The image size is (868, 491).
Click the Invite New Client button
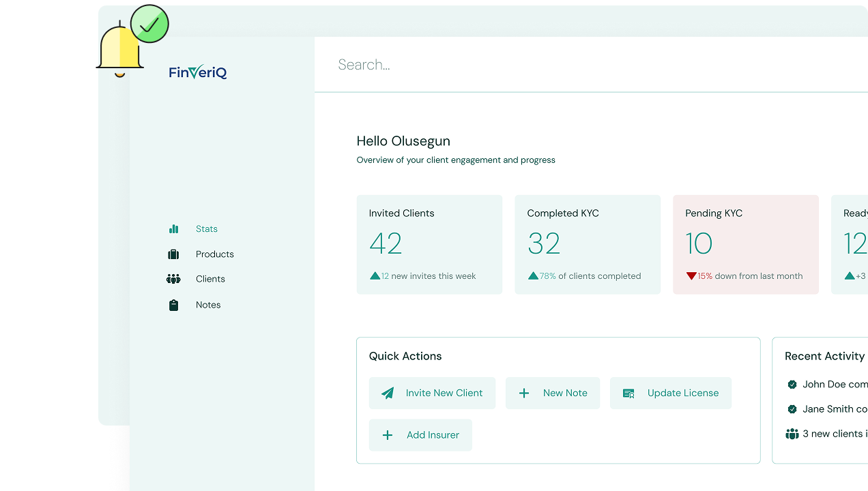(x=432, y=393)
